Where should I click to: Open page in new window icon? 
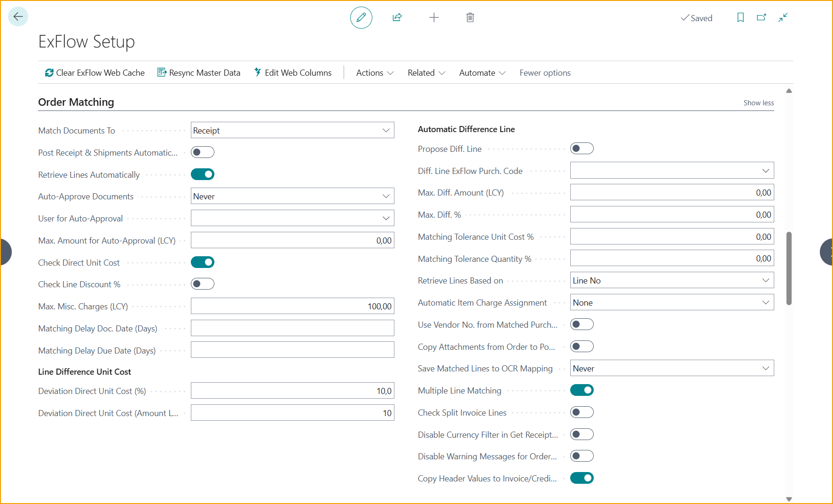coord(762,17)
